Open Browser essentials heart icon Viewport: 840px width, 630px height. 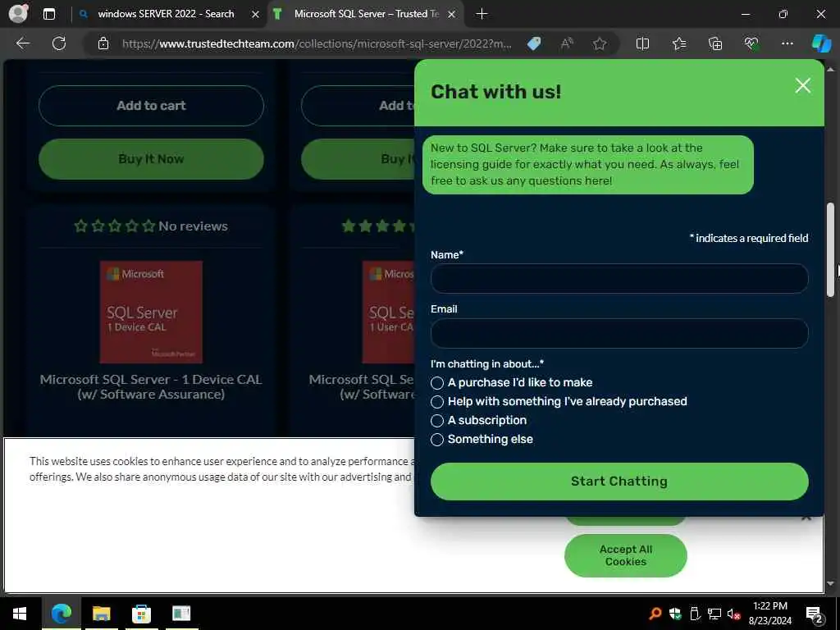click(x=751, y=43)
